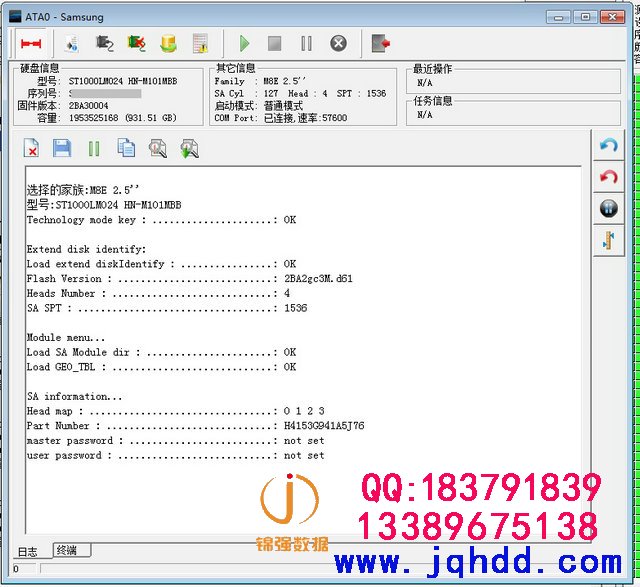Pause log output with green bars icon
640x587 pixels.
[94, 149]
